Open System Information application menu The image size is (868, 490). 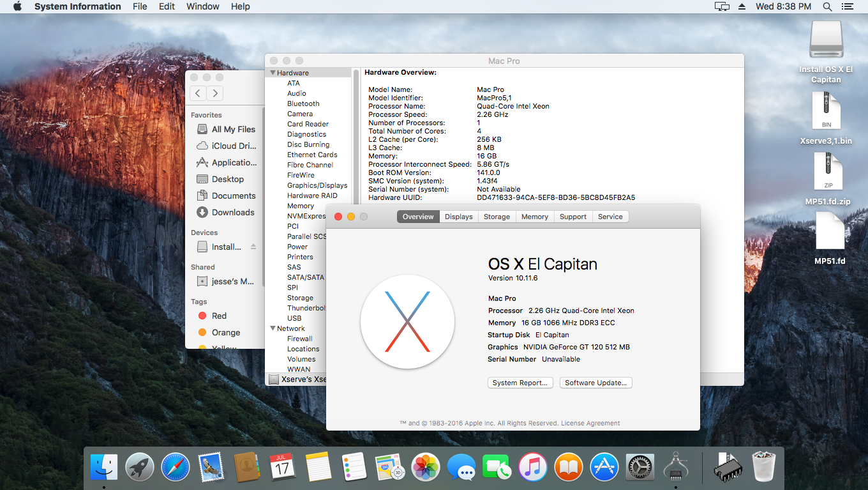(77, 6)
